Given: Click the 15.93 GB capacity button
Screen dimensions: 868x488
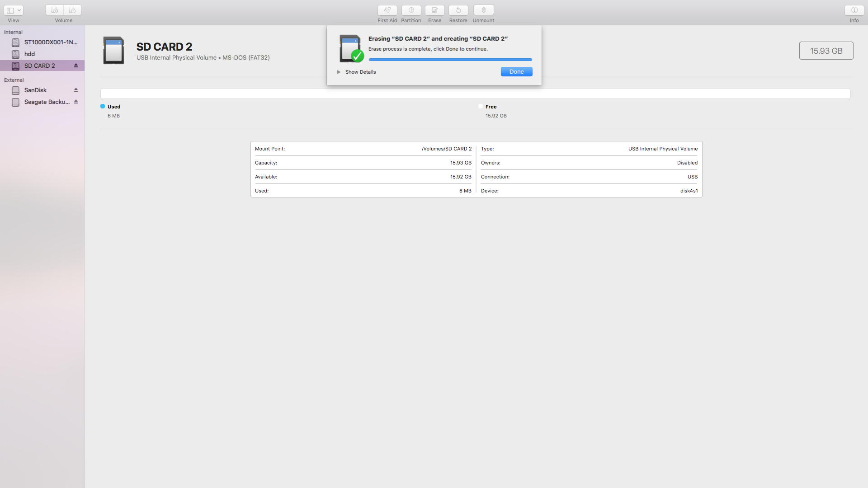Looking at the screenshot, I should click(x=826, y=50).
